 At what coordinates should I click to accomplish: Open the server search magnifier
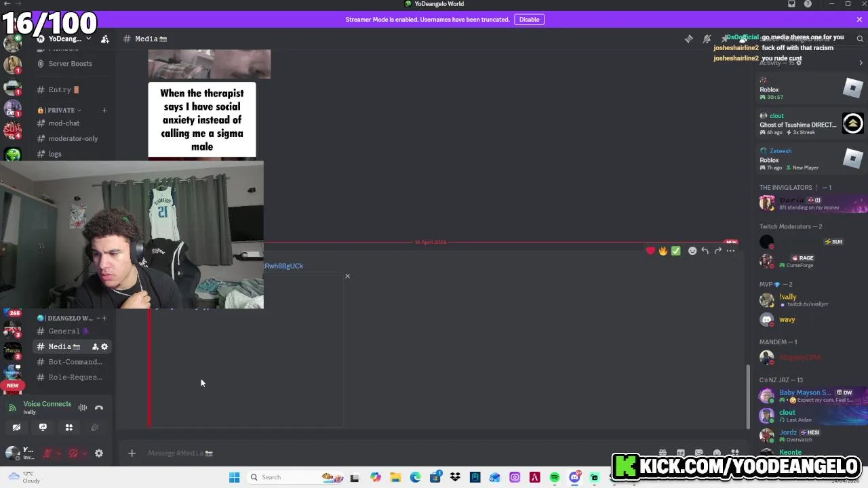860,39
